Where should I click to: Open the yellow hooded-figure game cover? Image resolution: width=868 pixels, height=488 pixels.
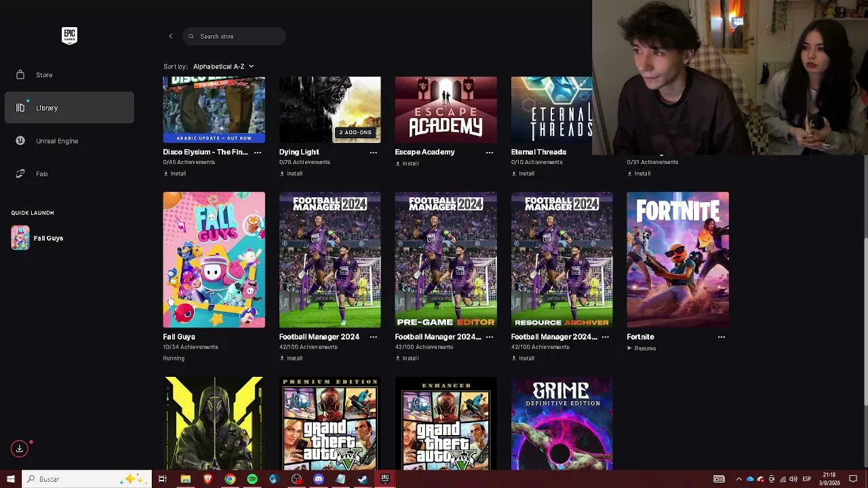(214, 424)
